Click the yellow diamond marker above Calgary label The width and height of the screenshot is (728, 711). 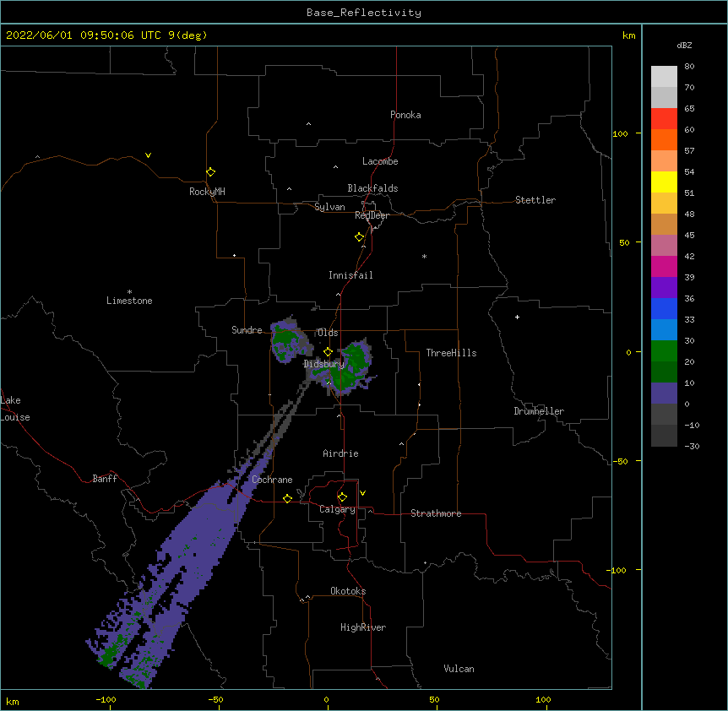pos(342,497)
